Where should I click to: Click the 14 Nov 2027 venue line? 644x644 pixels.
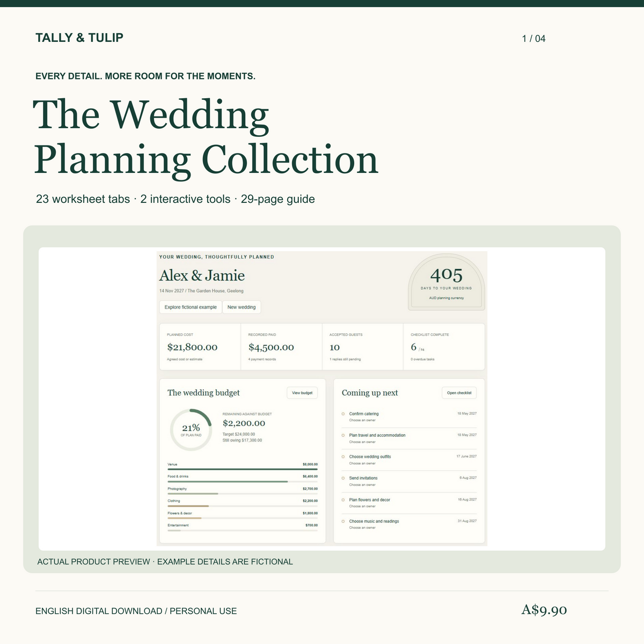(201, 291)
